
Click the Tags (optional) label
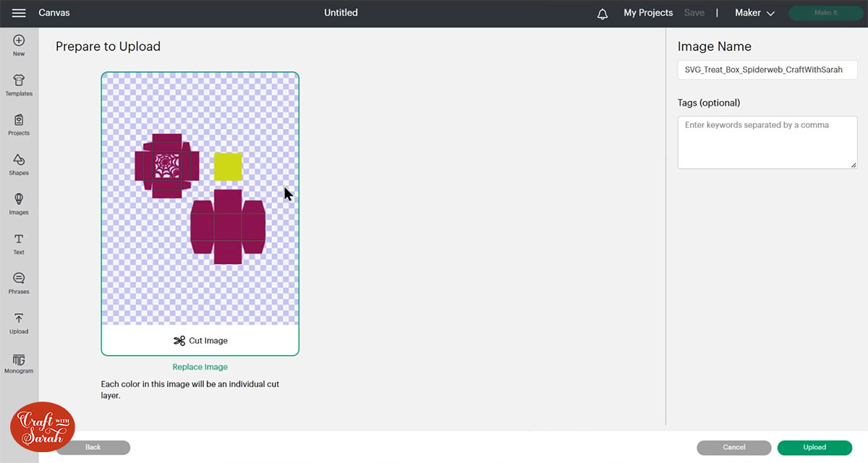pos(709,103)
